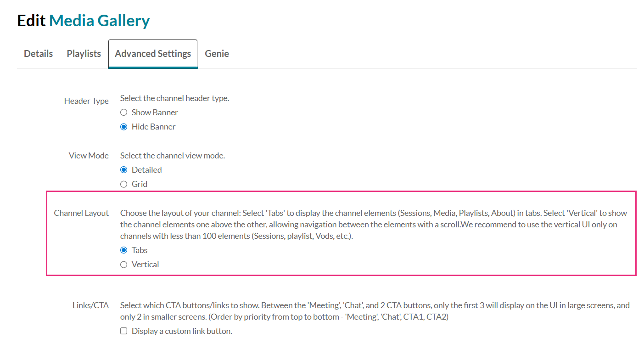Click the Header Type field label
Viewport: 644px width, 338px height.
coord(86,101)
